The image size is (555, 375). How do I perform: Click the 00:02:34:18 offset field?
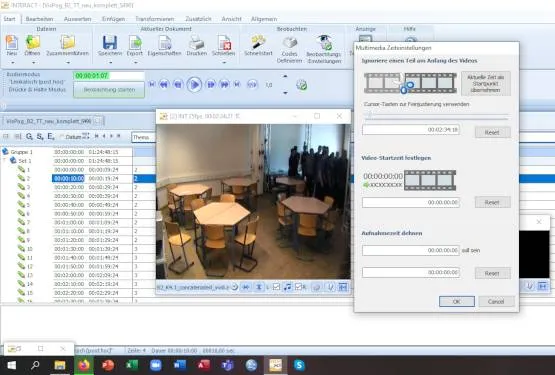click(411, 130)
